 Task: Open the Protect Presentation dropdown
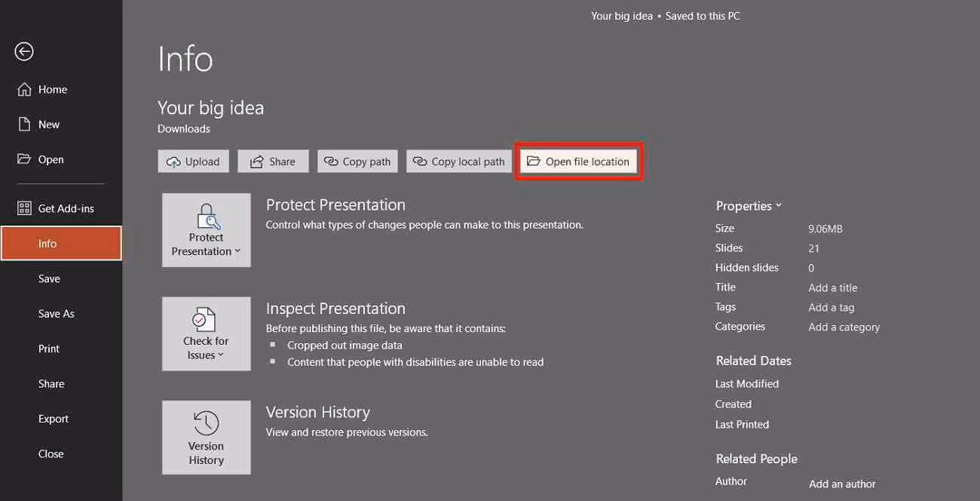tap(206, 230)
